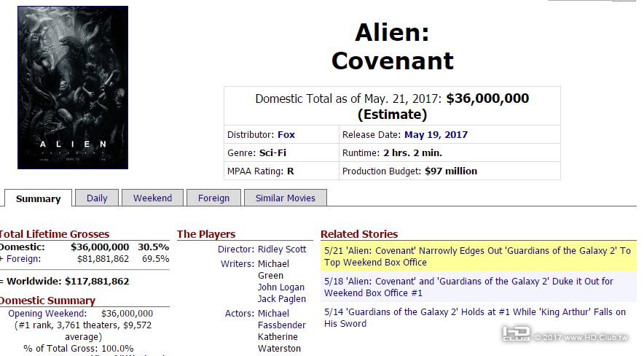Open the Similar Movies tab

pyautogui.click(x=286, y=198)
